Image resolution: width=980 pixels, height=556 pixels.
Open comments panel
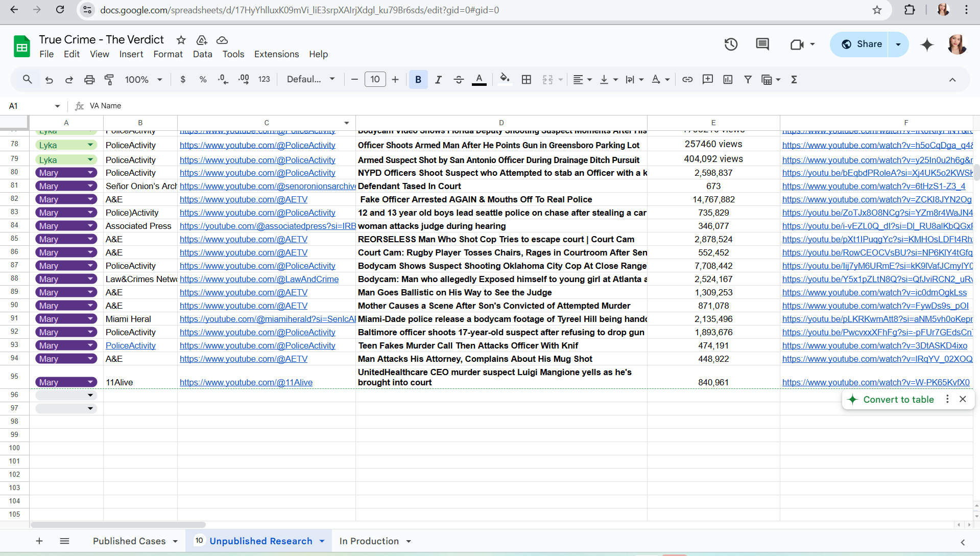coord(762,44)
